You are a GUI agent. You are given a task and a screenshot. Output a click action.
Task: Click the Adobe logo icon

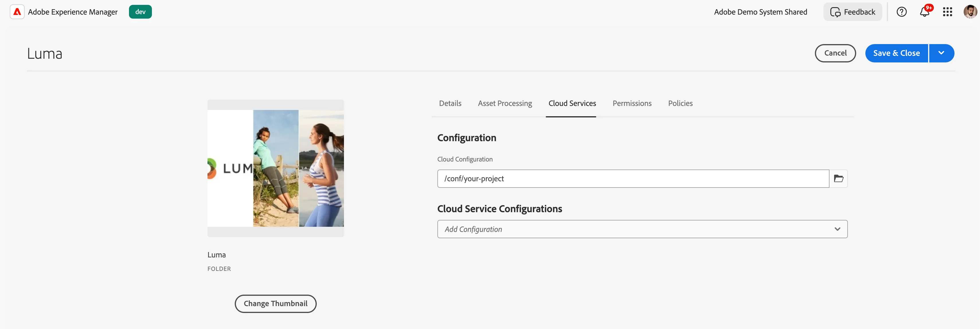(17, 12)
